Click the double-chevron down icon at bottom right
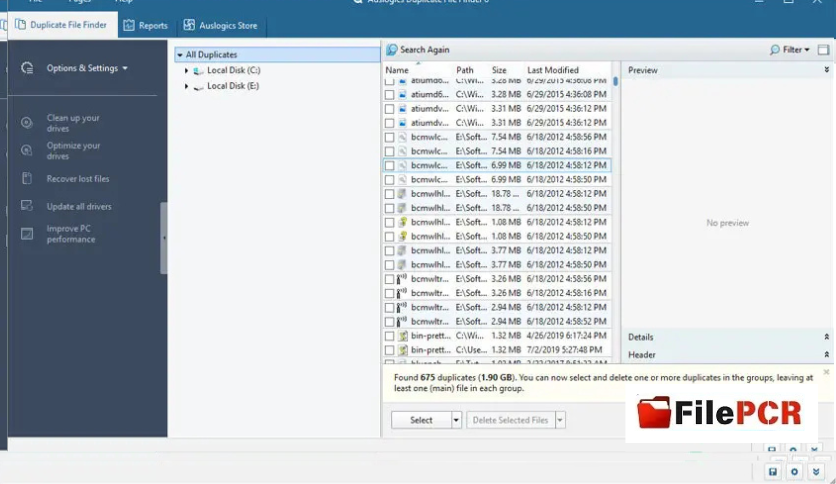The height and width of the screenshot is (484, 836). (816, 472)
